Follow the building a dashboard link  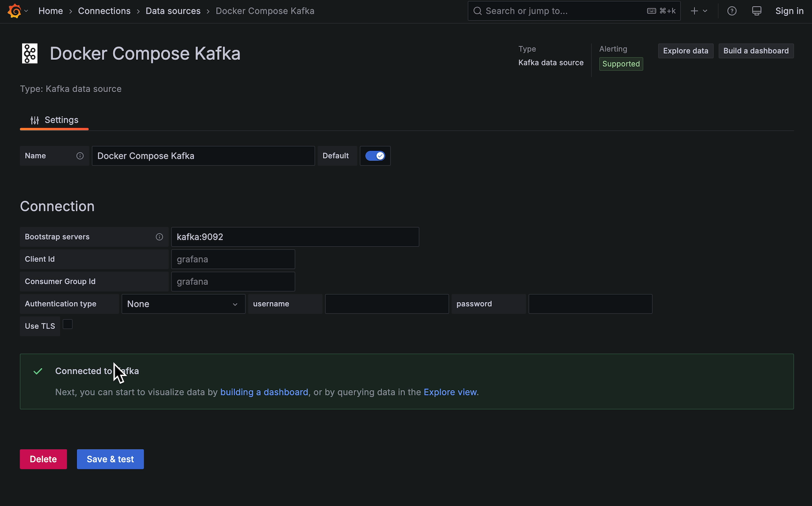(264, 392)
